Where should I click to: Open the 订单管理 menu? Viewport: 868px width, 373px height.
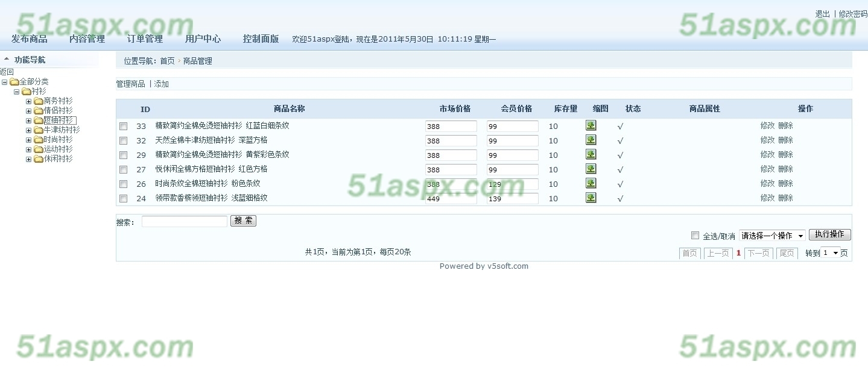tap(145, 39)
